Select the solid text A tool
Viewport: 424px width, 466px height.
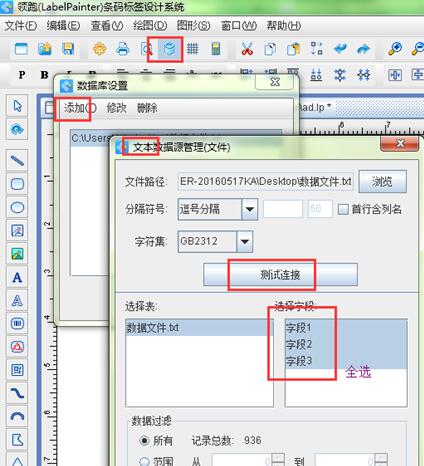17,277
